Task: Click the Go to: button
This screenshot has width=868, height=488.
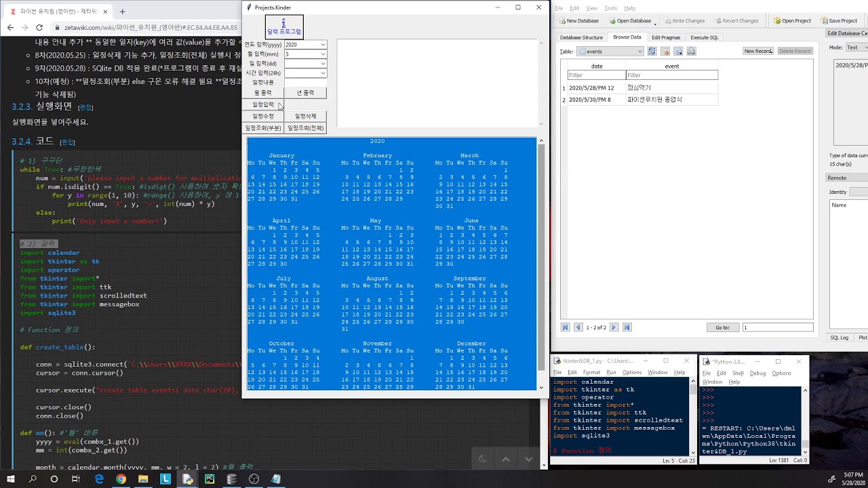Action: (722, 327)
